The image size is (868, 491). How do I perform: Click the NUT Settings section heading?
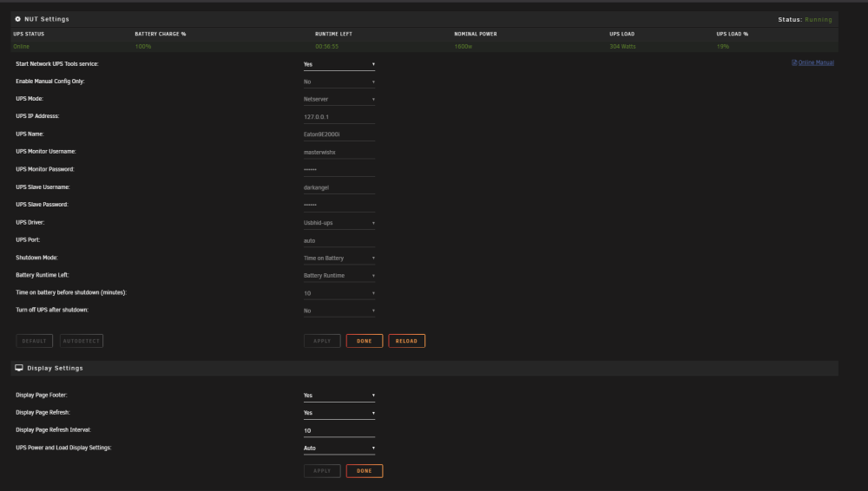click(x=47, y=19)
